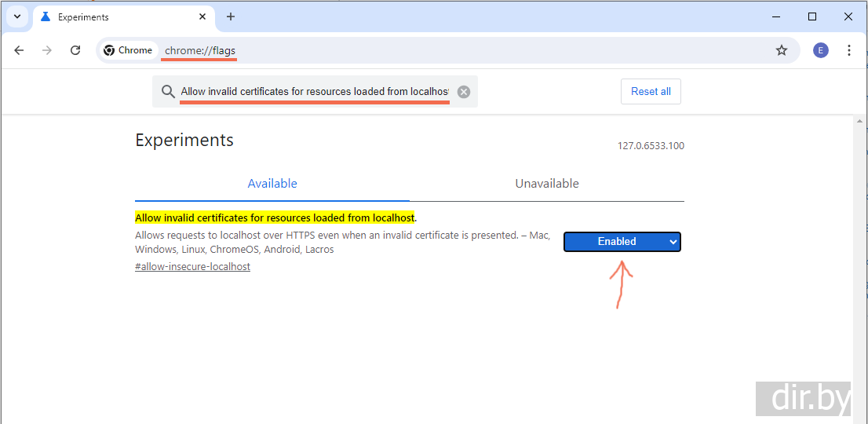
Task: Minimize the Chrome window
Action: click(x=777, y=16)
